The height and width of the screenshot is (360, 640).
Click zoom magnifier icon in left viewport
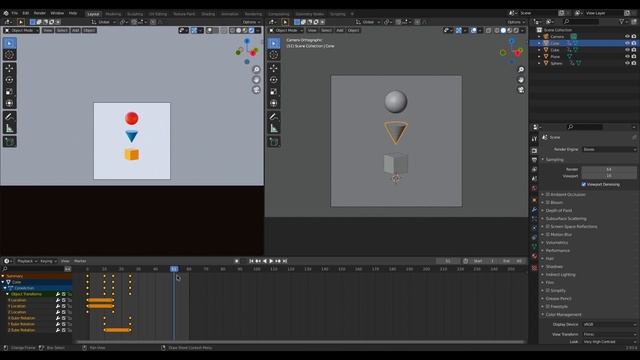point(256,69)
